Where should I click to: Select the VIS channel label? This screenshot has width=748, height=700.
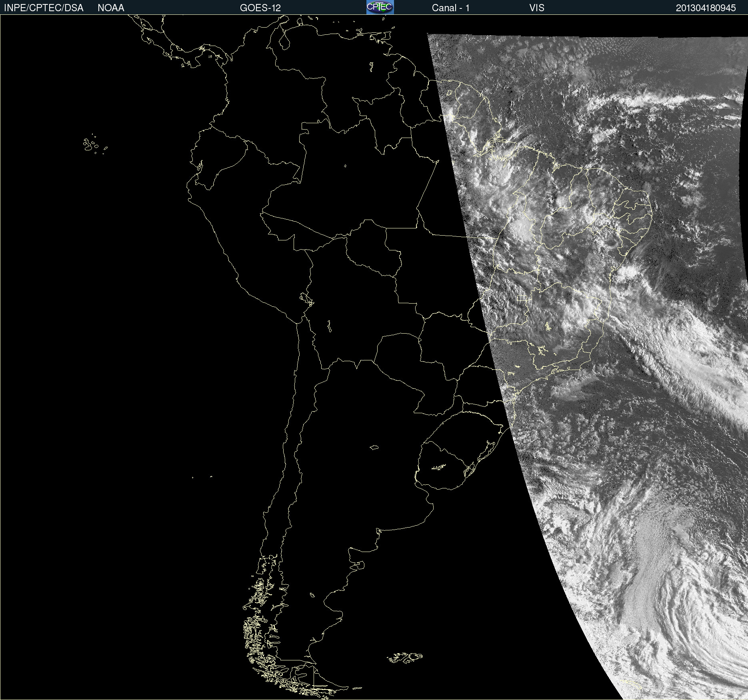[x=537, y=8]
